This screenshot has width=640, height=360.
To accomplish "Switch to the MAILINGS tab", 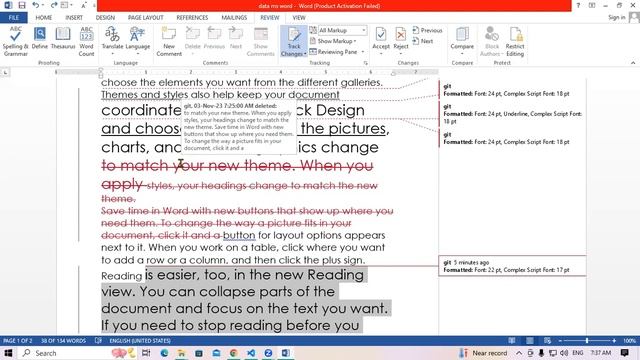I will (234, 18).
